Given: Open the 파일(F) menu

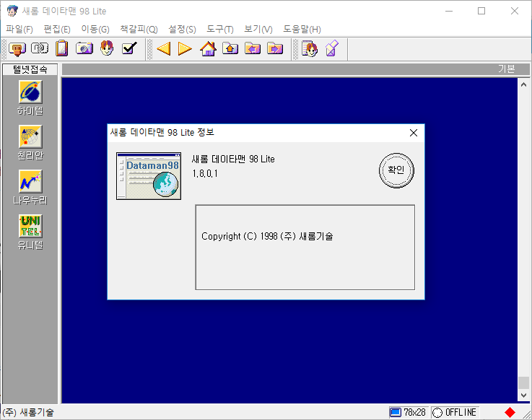Looking at the screenshot, I should click(19, 29).
